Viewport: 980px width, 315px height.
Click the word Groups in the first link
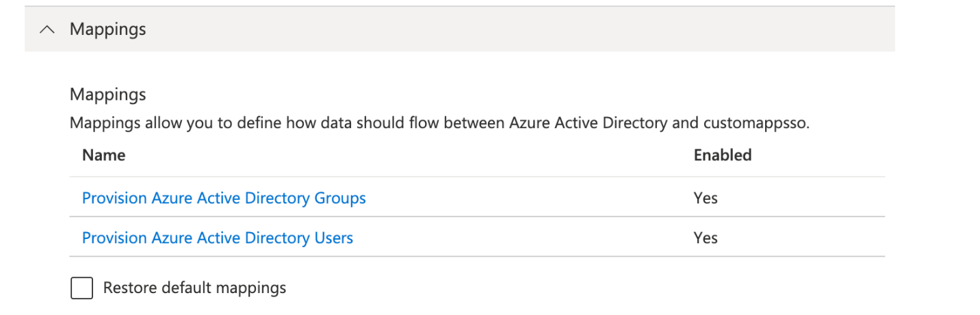tap(340, 198)
